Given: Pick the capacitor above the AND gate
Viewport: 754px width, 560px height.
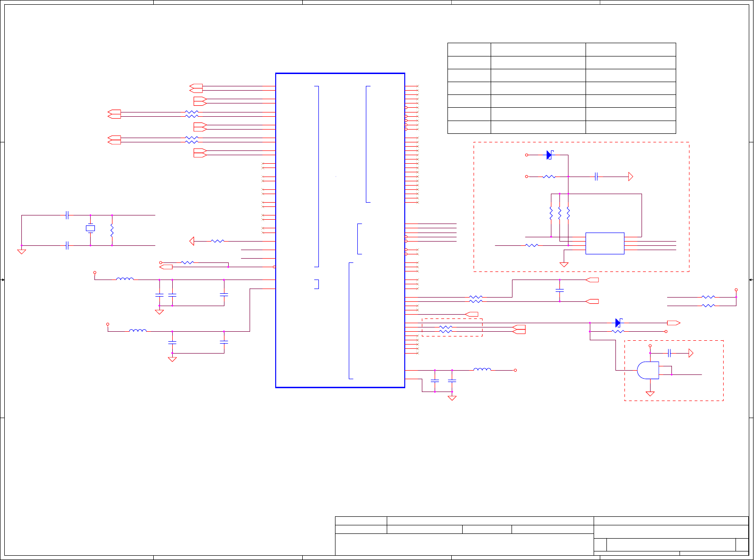Looking at the screenshot, I should pyautogui.click(x=669, y=353).
